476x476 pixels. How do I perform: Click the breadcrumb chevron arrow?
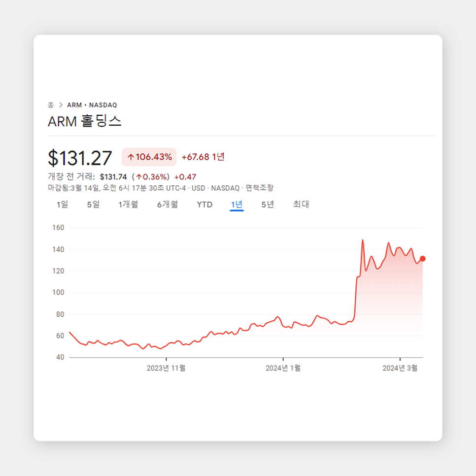coord(61,105)
